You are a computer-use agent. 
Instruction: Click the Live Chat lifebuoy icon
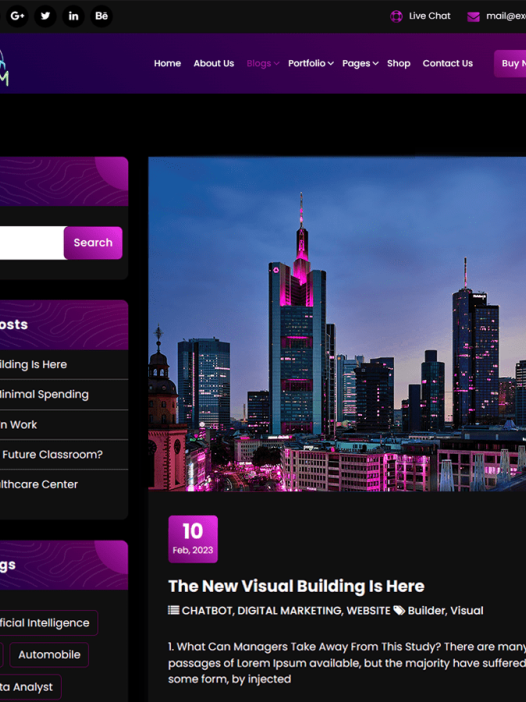(396, 17)
